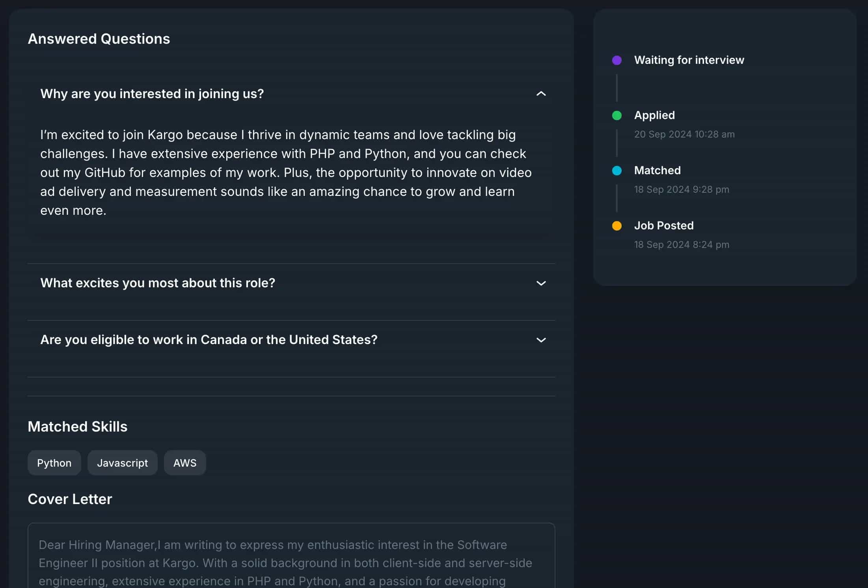Open the 'Waiting for interview' timeline entry
Image resolution: width=868 pixels, height=588 pixels.
689,60
